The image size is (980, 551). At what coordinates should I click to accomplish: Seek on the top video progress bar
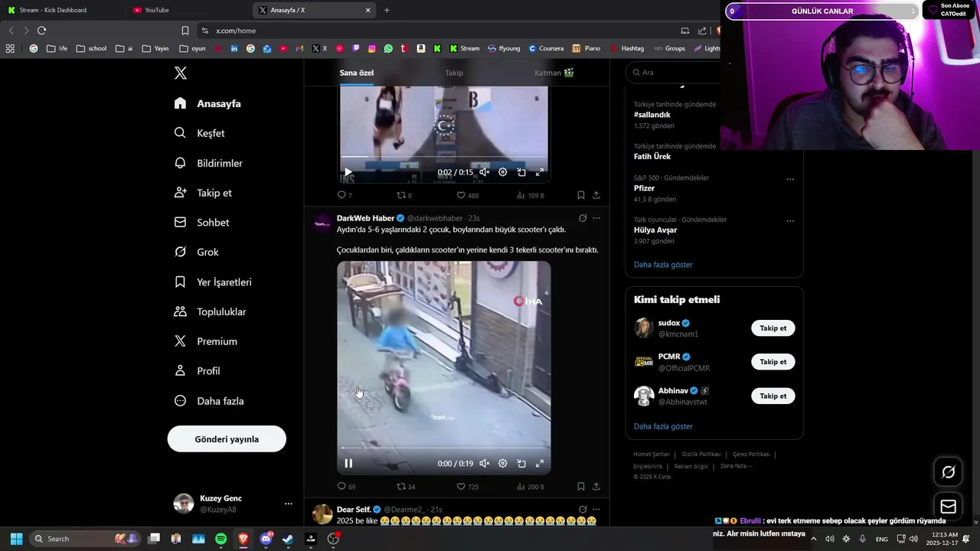444,157
